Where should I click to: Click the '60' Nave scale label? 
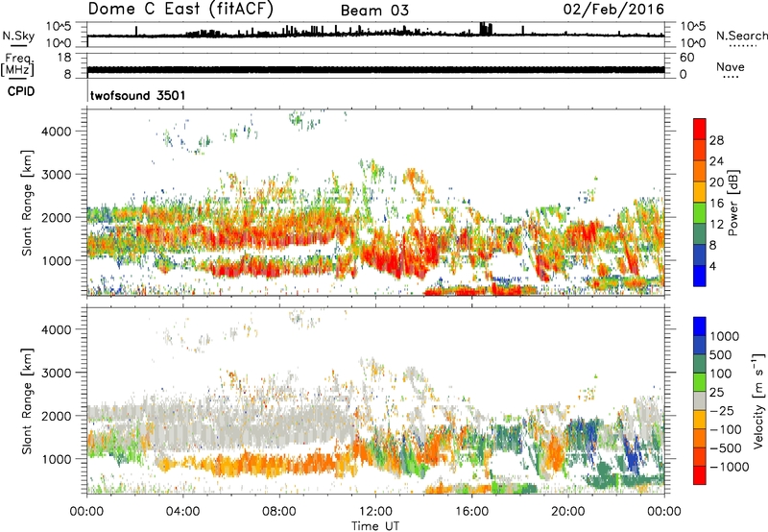(686, 58)
